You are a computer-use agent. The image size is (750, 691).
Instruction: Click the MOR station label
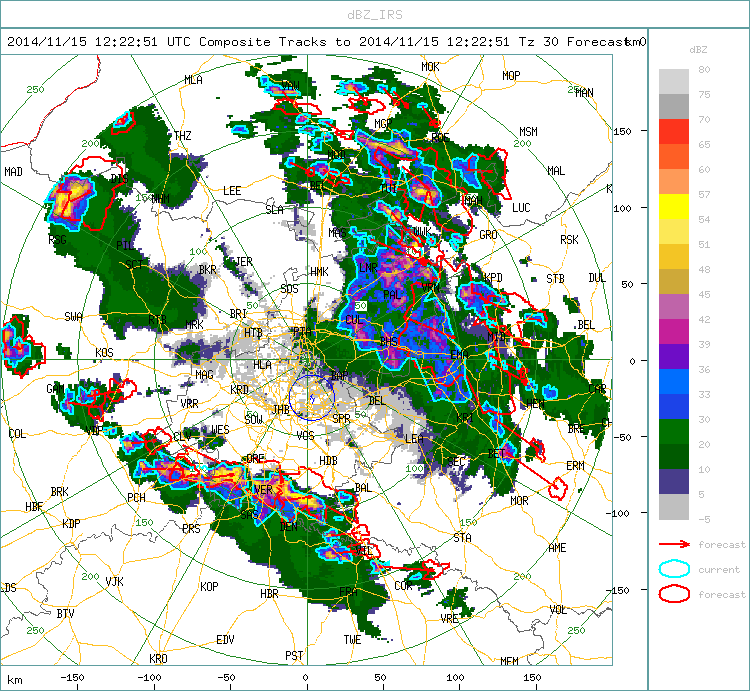pos(519,501)
